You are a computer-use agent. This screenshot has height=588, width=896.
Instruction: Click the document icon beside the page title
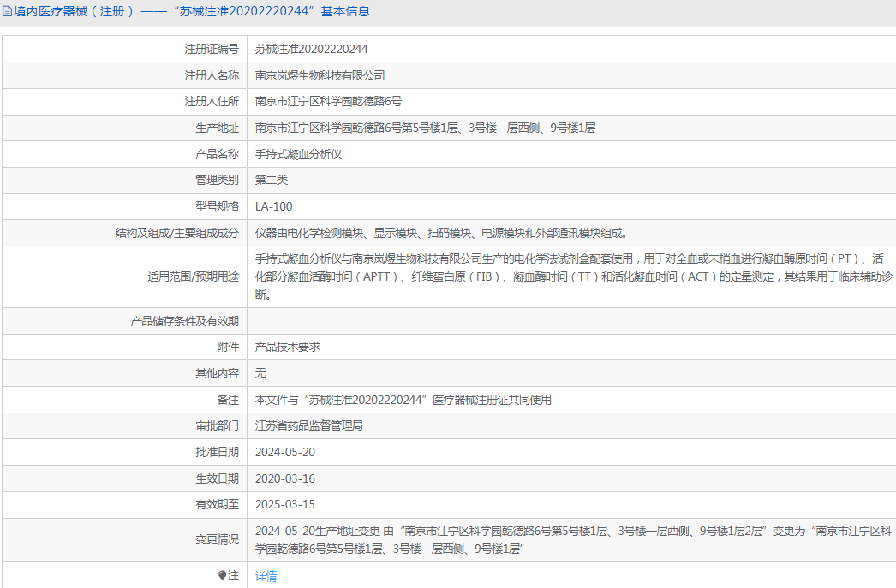pos(8,11)
